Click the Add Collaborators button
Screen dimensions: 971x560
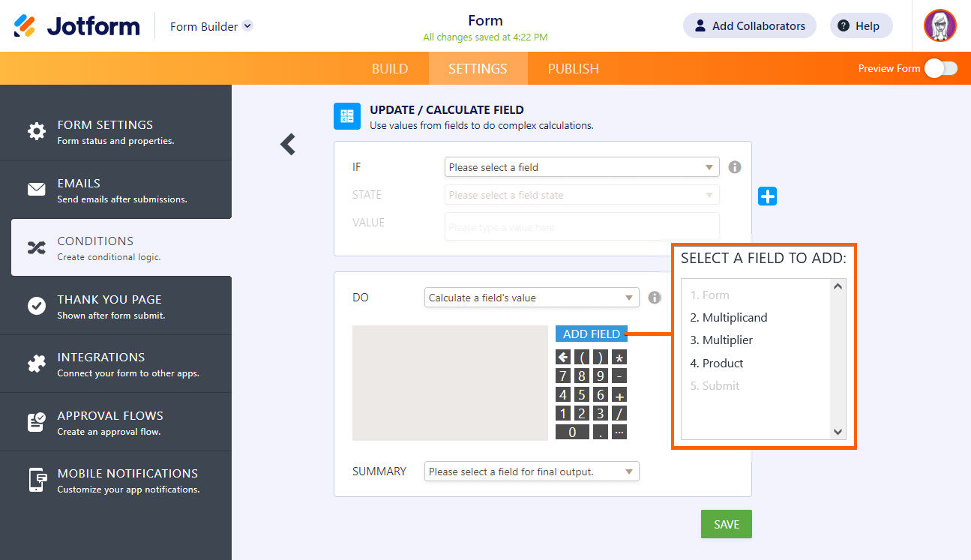[749, 26]
